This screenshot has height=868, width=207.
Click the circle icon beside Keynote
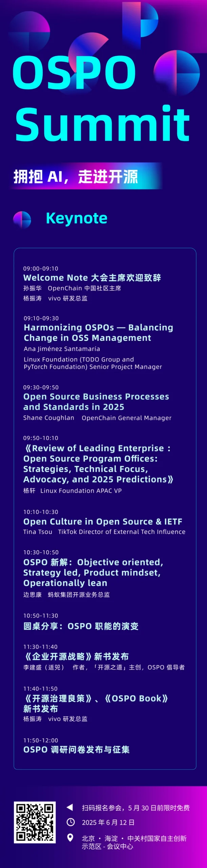(x=22, y=220)
